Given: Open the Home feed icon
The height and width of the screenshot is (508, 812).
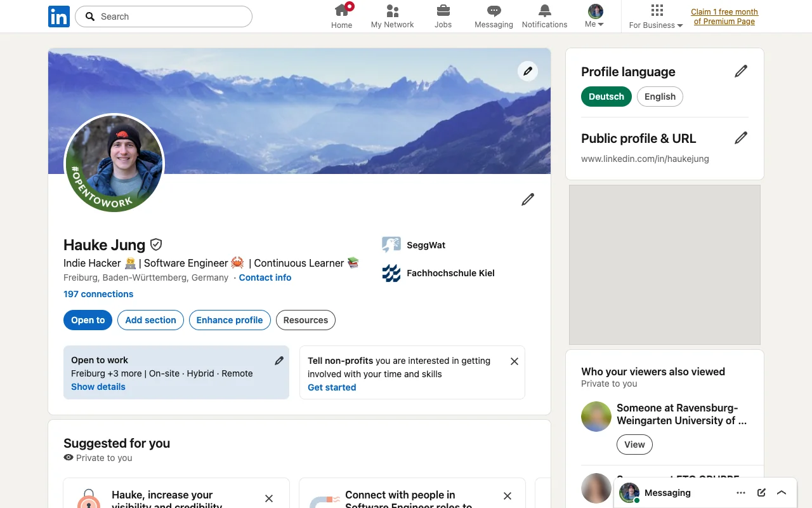Looking at the screenshot, I should tap(342, 10).
